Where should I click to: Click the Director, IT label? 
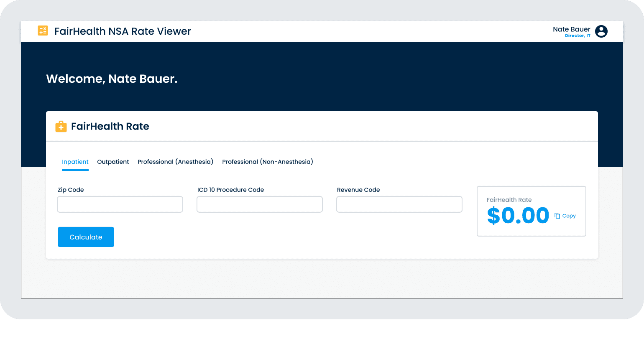pyautogui.click(x=578, y=36)
